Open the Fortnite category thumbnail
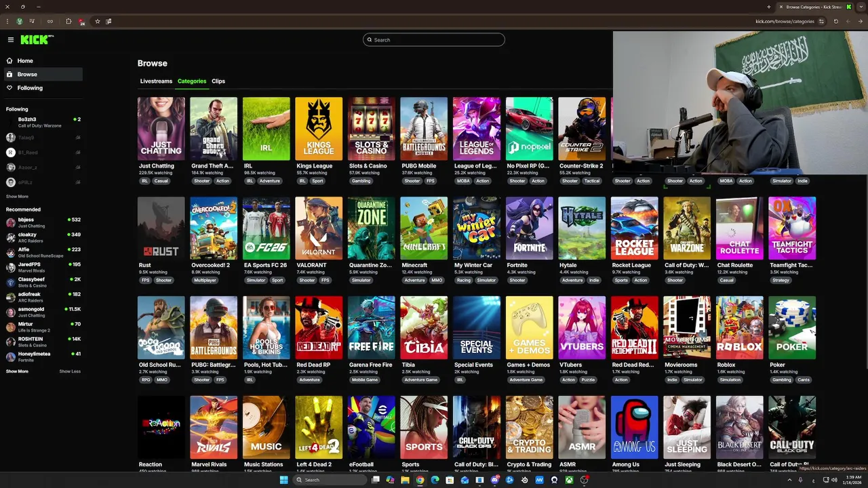The width and height of the screenshot is (868, 488). coord(530,228)
